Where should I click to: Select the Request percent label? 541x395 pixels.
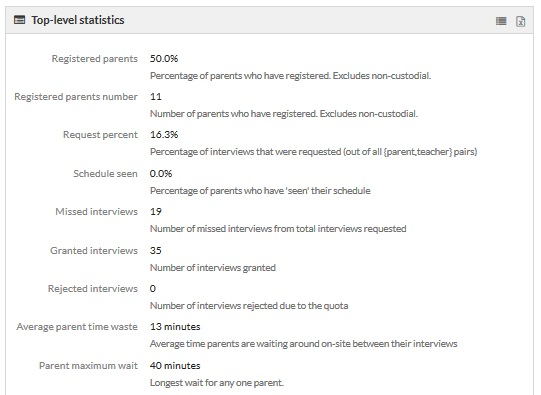(x=100, y=135)
